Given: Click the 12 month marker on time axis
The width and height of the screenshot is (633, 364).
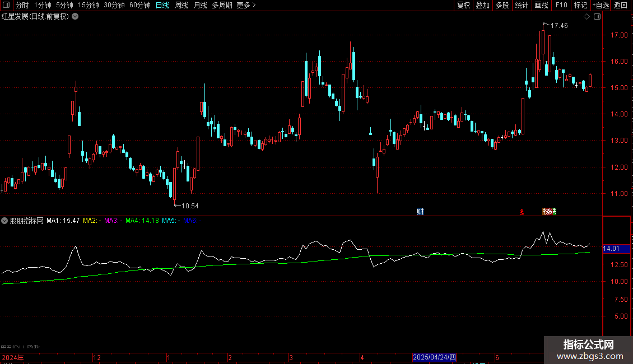Looking at the screenshot, I should [97, 357].
